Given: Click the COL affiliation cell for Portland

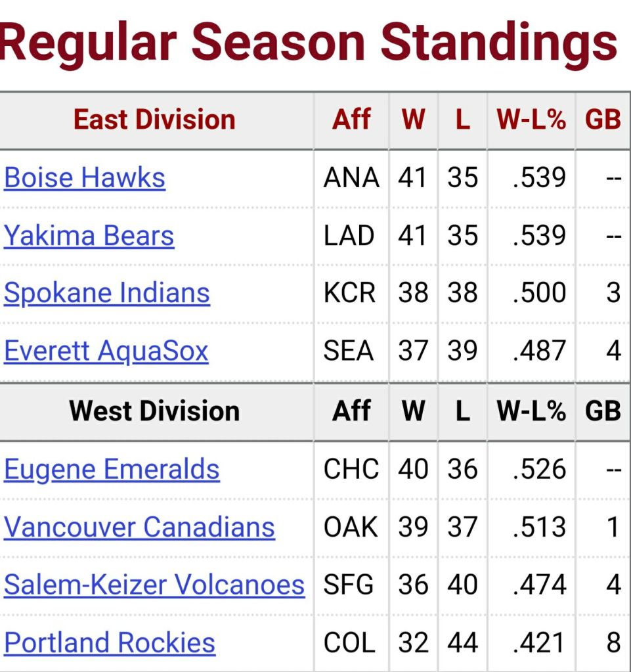Looking at the screenshot, I should coord(351,642).
